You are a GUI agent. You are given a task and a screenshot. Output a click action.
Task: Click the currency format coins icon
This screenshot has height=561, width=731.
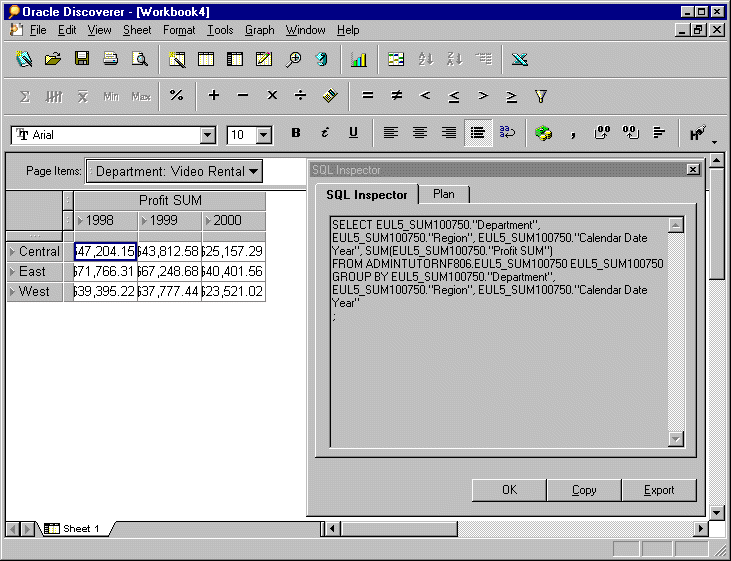pyautogui.click(x=543, y=133)
